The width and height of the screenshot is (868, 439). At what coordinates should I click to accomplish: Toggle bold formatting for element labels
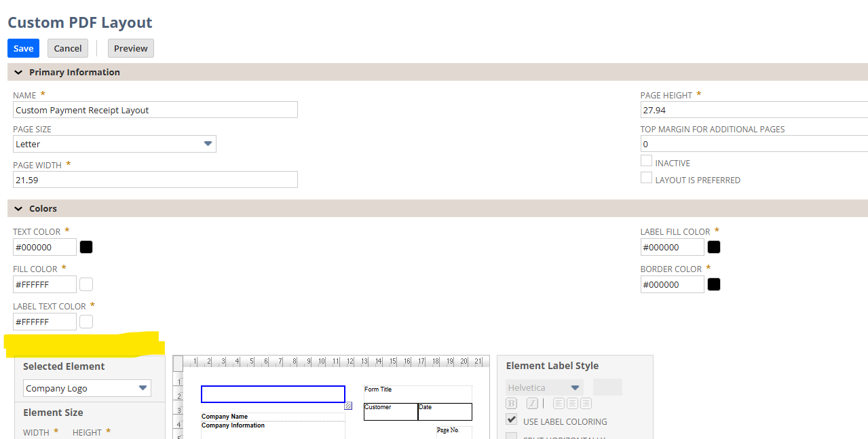pos(511,403)
